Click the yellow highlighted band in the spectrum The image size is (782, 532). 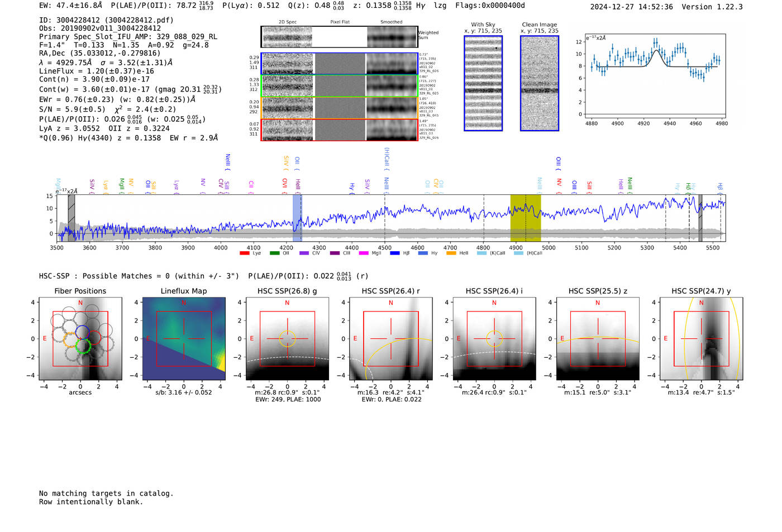(525, 218)
